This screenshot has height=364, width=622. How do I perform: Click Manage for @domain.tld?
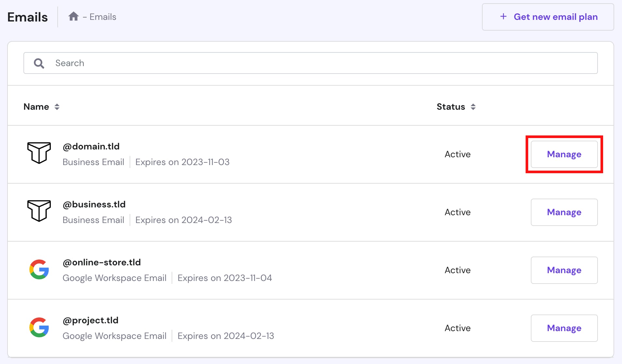click(564, 154)
